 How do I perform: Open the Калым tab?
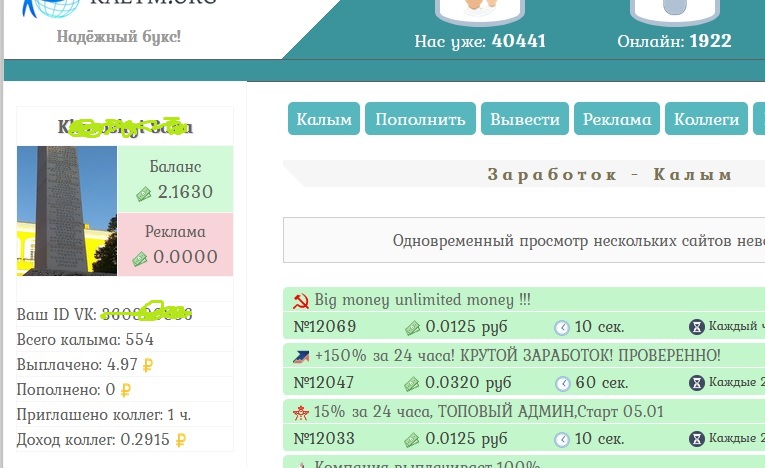324,119
